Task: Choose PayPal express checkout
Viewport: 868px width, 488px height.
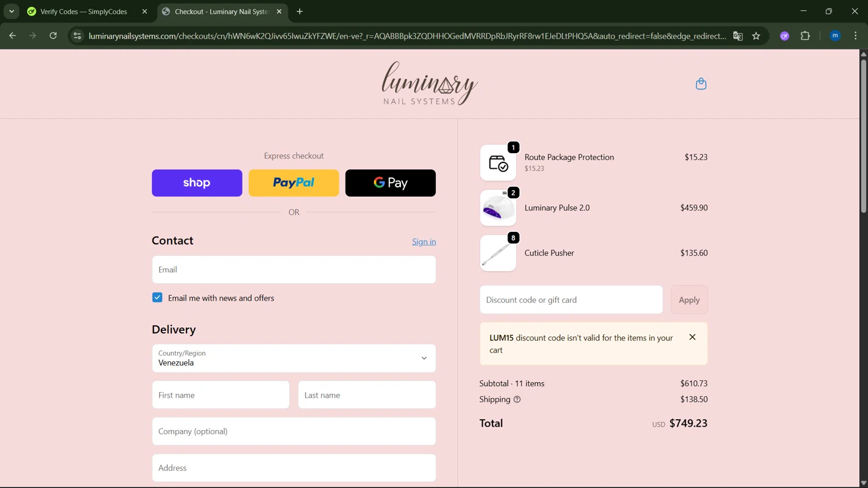Action: (x=294, y=183)
